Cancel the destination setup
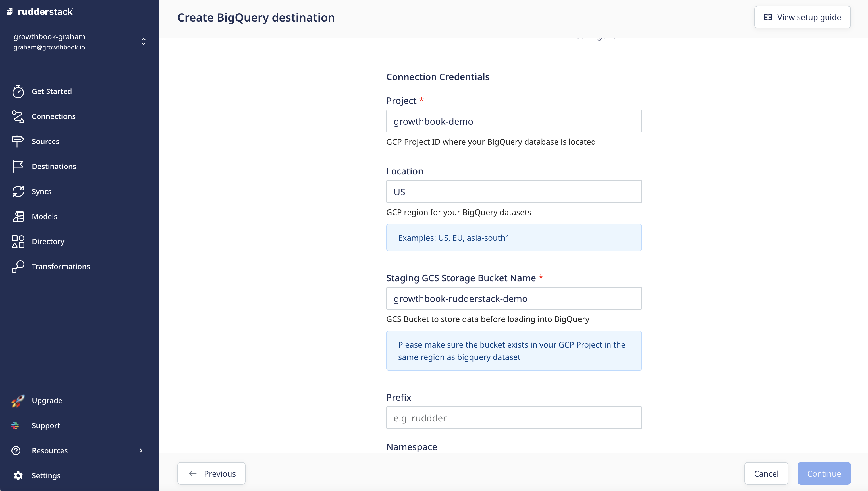The width and height of the screenshot is (868, 491). (x=766, y=473)
